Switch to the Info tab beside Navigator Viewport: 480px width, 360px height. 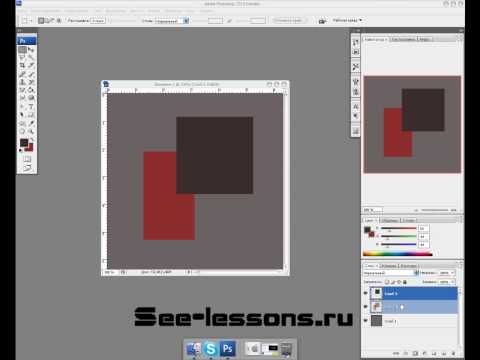click(424, 39)
